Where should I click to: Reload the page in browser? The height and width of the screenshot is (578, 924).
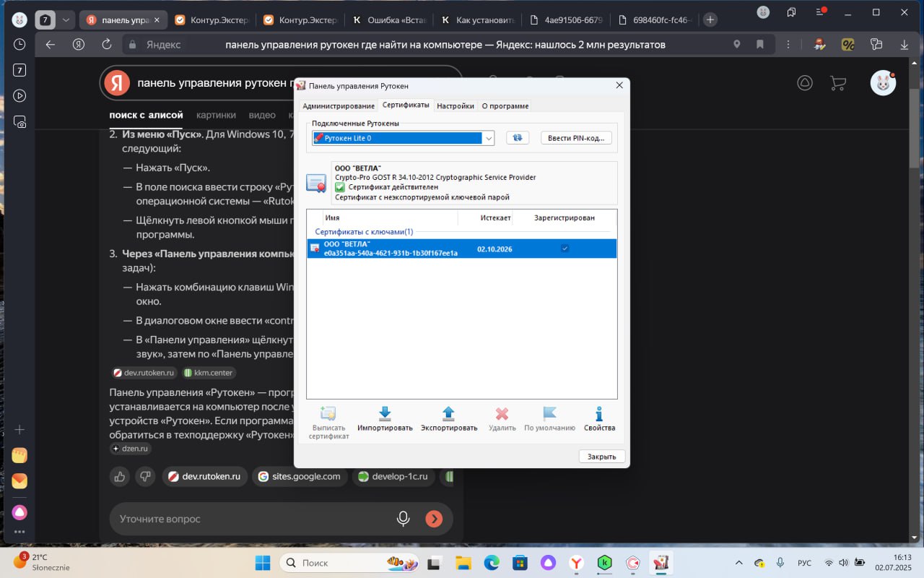[x=106, y=44]
